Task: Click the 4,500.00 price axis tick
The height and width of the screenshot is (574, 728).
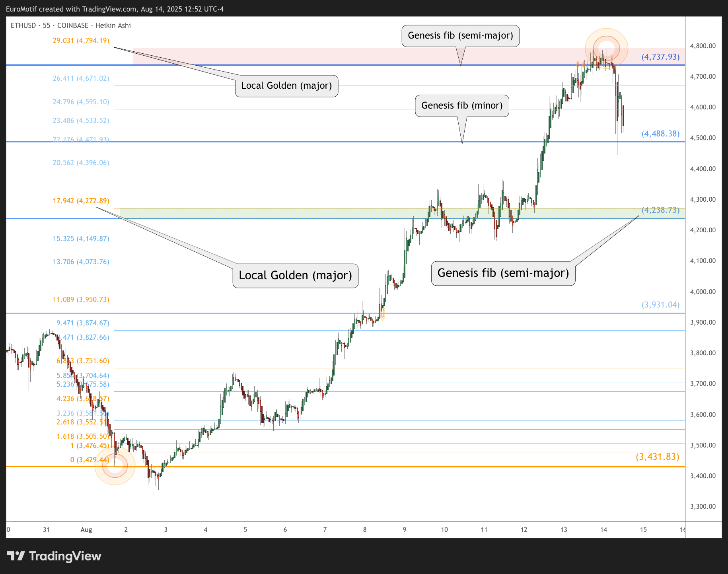Action: point(703,138)
